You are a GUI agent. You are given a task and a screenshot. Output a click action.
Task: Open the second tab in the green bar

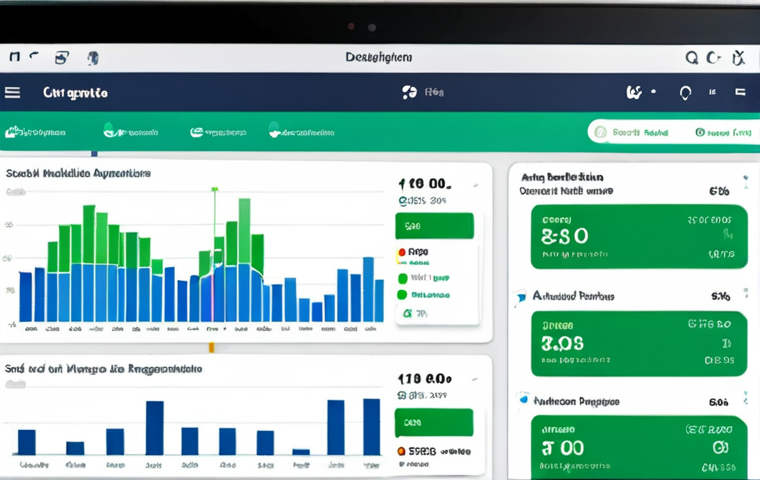[x=130, y=131]
